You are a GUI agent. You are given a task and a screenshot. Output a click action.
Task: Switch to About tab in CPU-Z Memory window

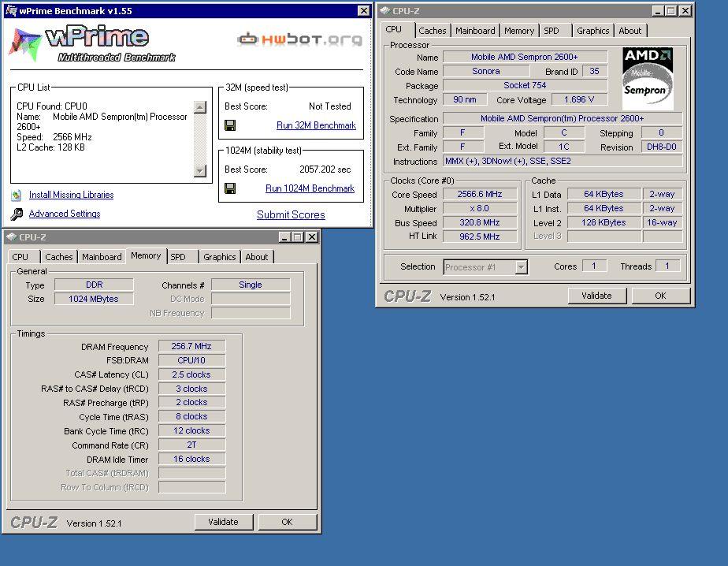click(x=256, y=257)
